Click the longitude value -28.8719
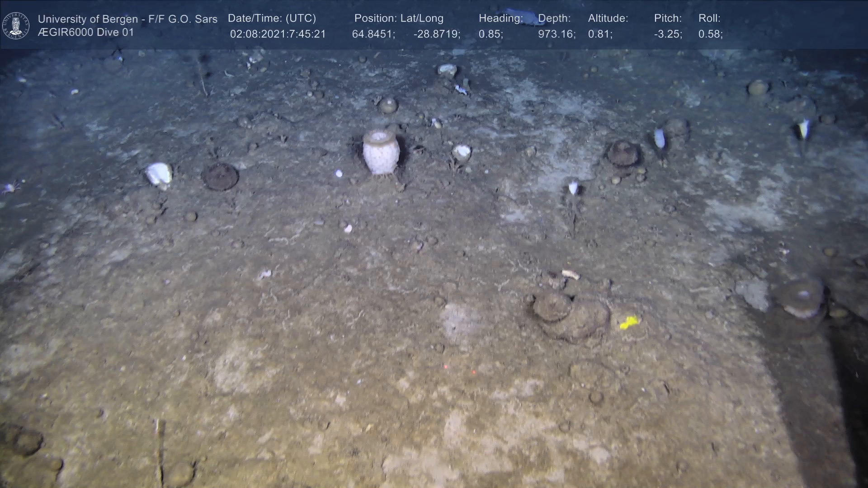The height and width of the screenshot is (488, 868). click(x=437, y=34)
